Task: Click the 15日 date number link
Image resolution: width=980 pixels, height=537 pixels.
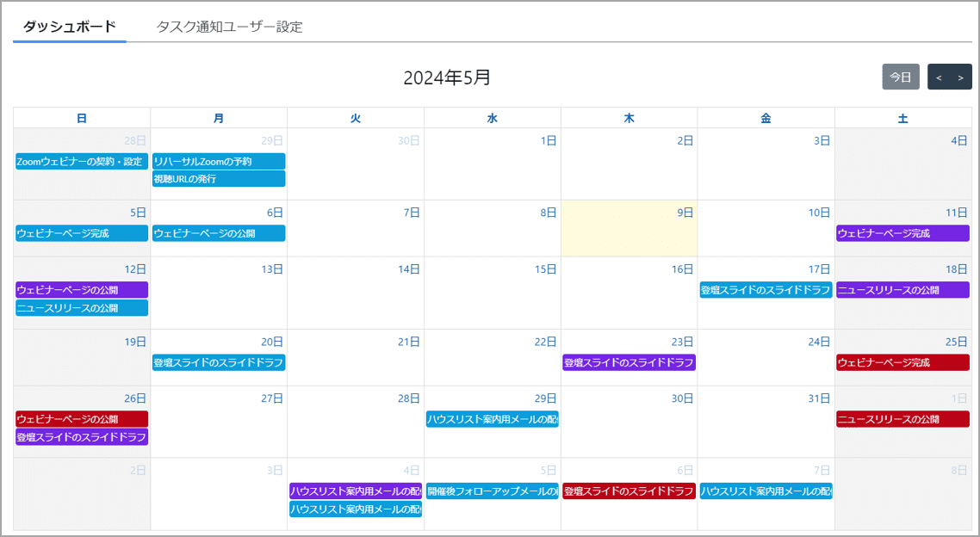Action: [545, 269]
